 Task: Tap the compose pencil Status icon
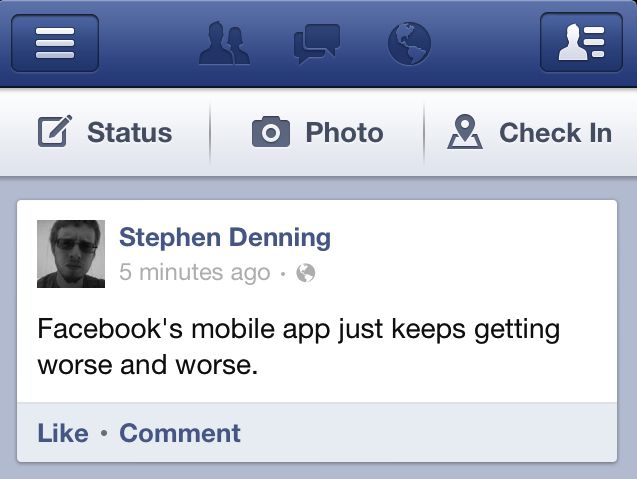pos(55,131)
